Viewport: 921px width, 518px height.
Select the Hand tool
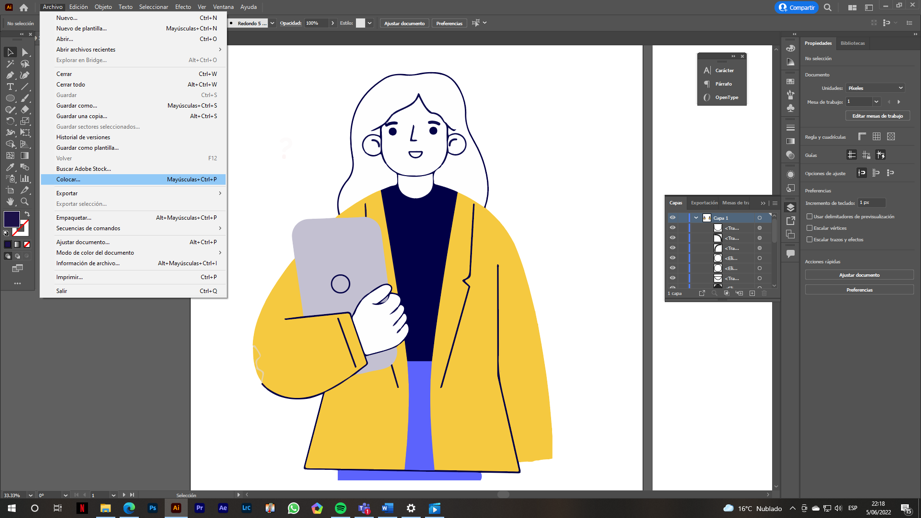11,202
